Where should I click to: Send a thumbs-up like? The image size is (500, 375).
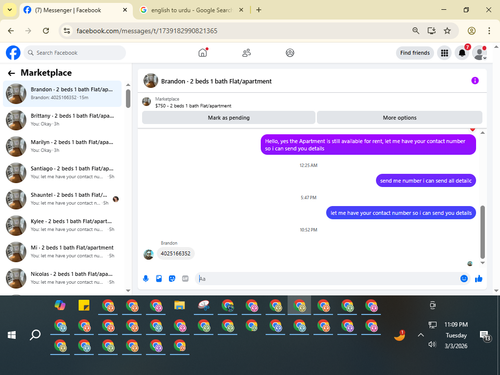point(479,278)
